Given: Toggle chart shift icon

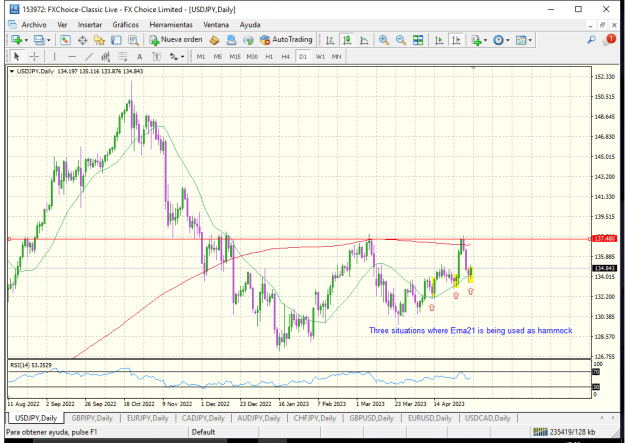Looking at the screenshot, I should click(456, 40).
